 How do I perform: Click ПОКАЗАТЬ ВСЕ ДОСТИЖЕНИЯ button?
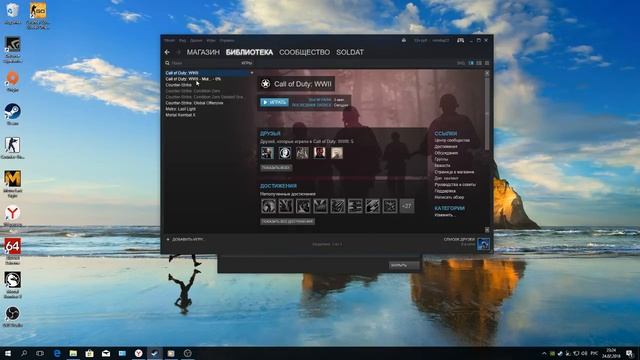[x=288, y=222]
